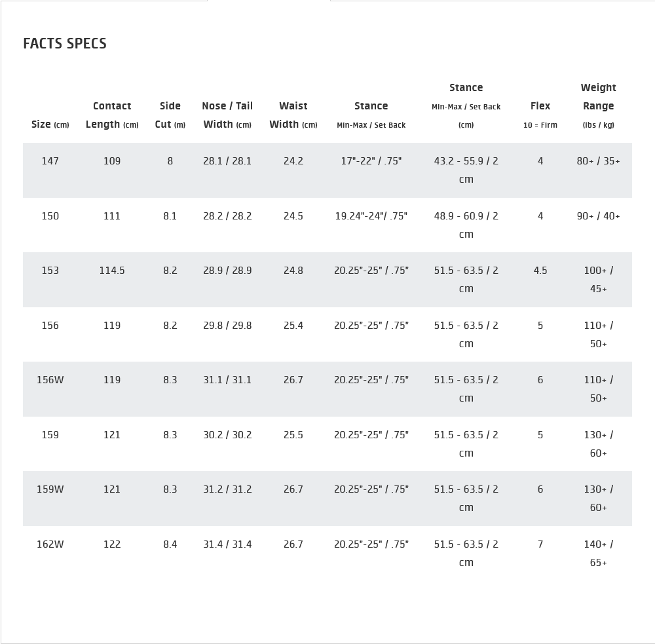This screenshot has height=644, width=655.
Task: Click the Contact Length column header
Action: (x=112, y=115)
